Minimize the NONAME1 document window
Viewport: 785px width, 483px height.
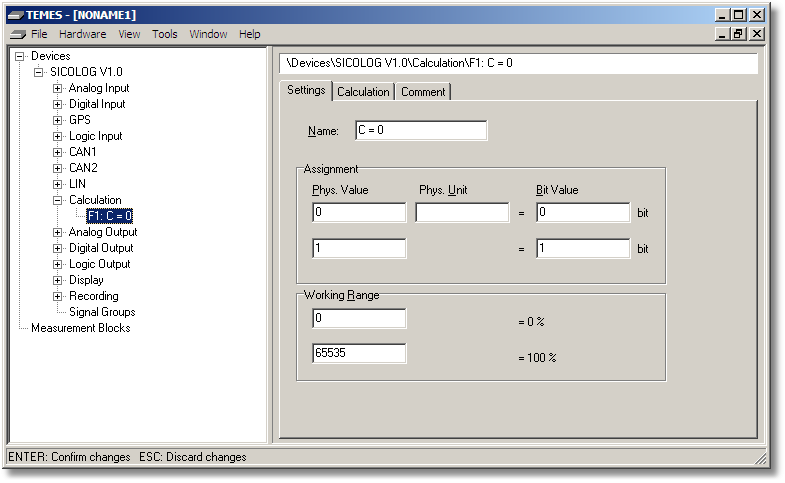point(721,34)
